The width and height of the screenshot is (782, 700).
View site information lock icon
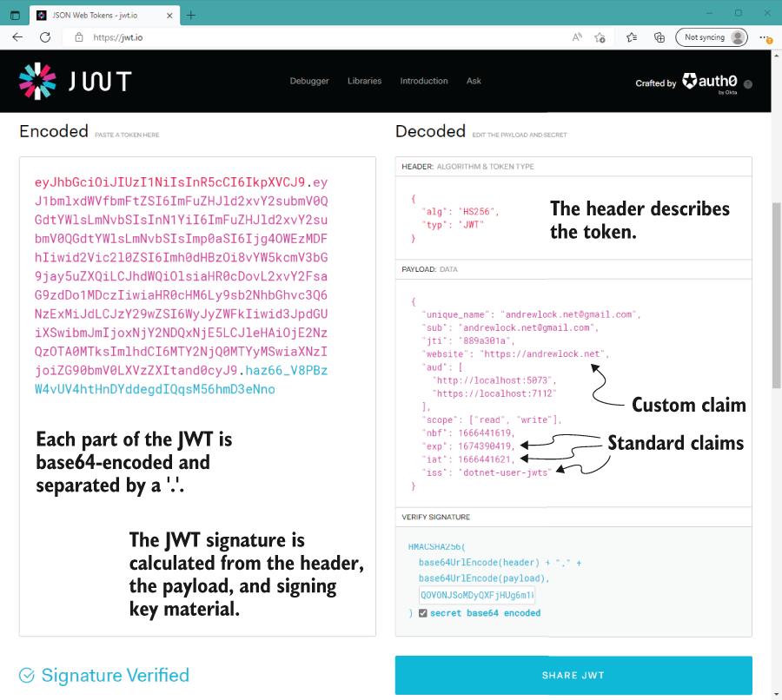click(x=79, y=37)
